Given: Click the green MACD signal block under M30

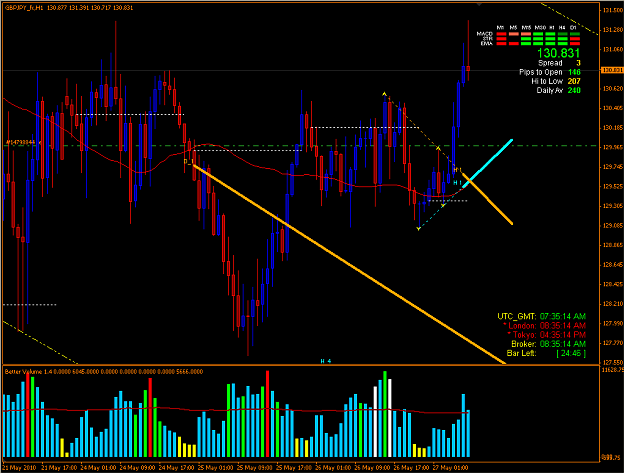Looking at the screenshot, I should pyautogui.click(x=538, y=34).
